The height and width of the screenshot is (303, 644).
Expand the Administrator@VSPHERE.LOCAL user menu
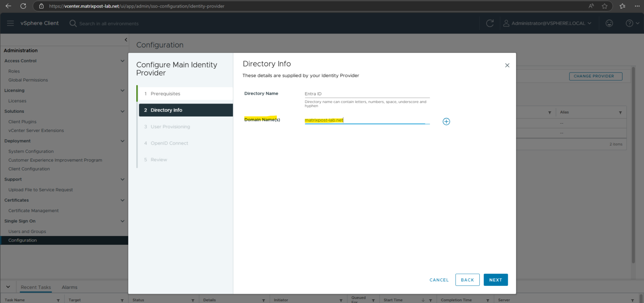548,23
